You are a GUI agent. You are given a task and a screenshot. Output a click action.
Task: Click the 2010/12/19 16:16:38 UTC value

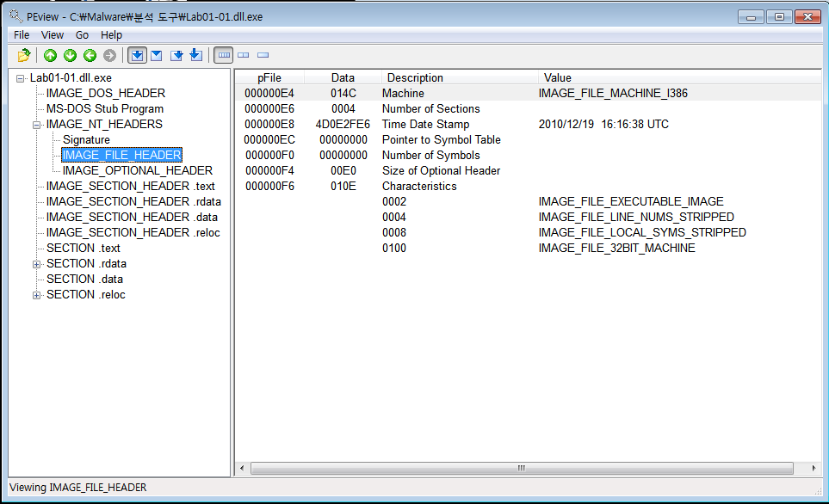click(603, 124)
